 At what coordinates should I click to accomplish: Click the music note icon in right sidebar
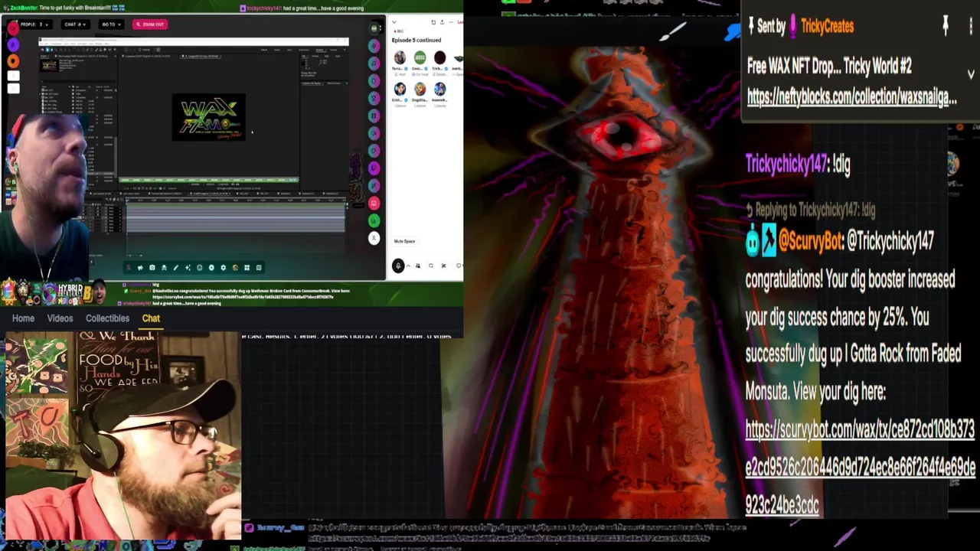click(374, 63)
